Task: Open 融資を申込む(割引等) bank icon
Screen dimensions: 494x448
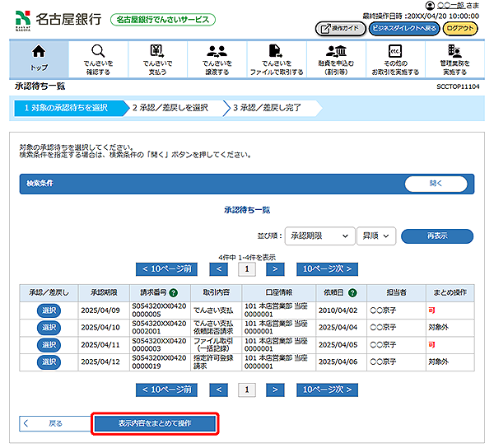Action: tap(335, 51)
